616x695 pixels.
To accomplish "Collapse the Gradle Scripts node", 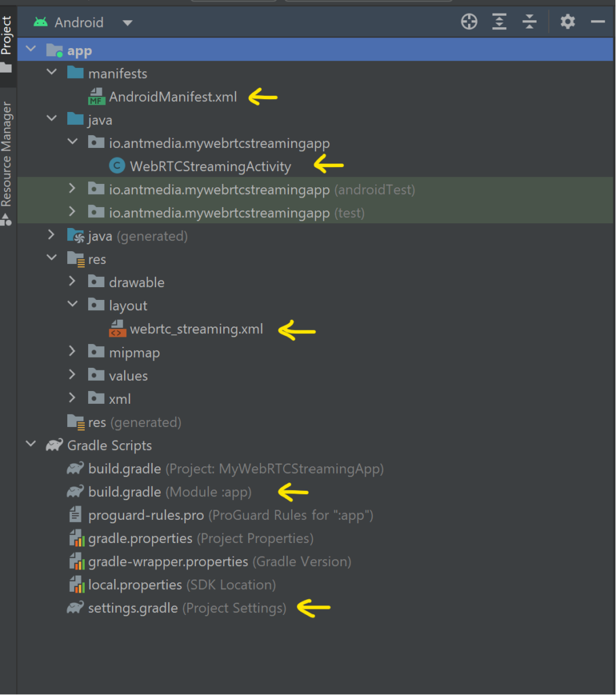I will (31, 443).
